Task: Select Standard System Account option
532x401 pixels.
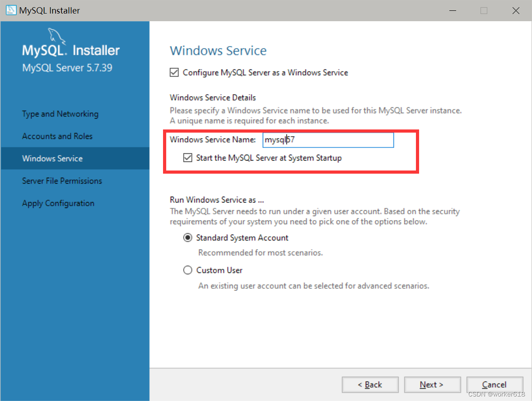Action: click(x=187, y=238)
